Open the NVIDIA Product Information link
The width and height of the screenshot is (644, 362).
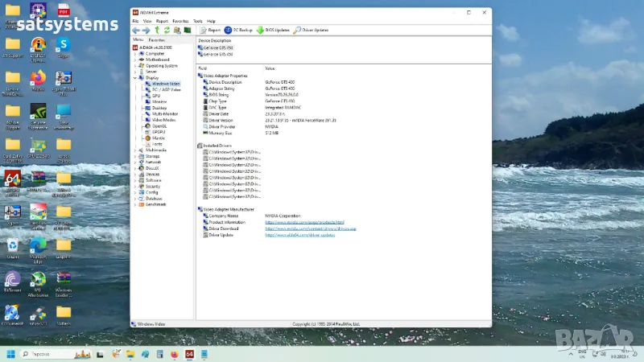tap(304, 222)
